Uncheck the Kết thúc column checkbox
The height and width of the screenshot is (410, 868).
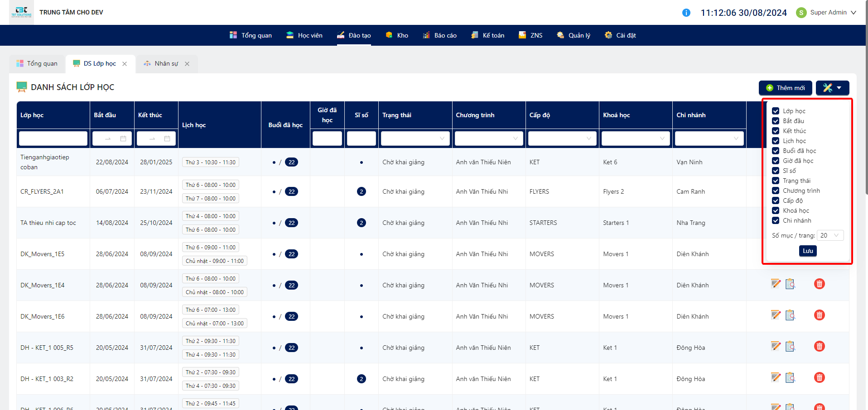[776, 131]
